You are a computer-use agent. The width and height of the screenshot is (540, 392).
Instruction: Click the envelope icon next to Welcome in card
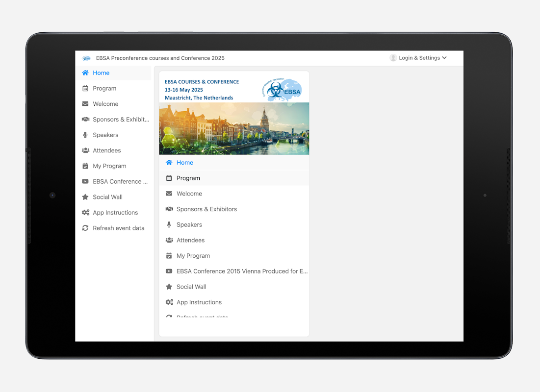click(x=169, y=194)
